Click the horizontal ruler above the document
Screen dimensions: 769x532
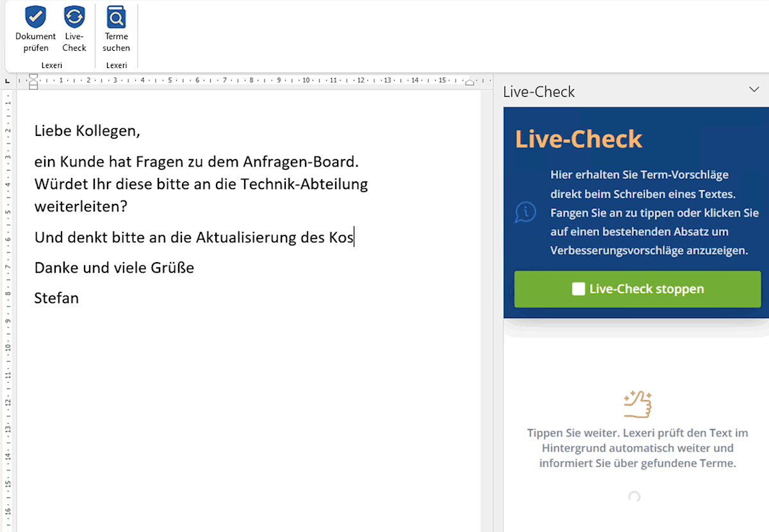tap(256, 81)
